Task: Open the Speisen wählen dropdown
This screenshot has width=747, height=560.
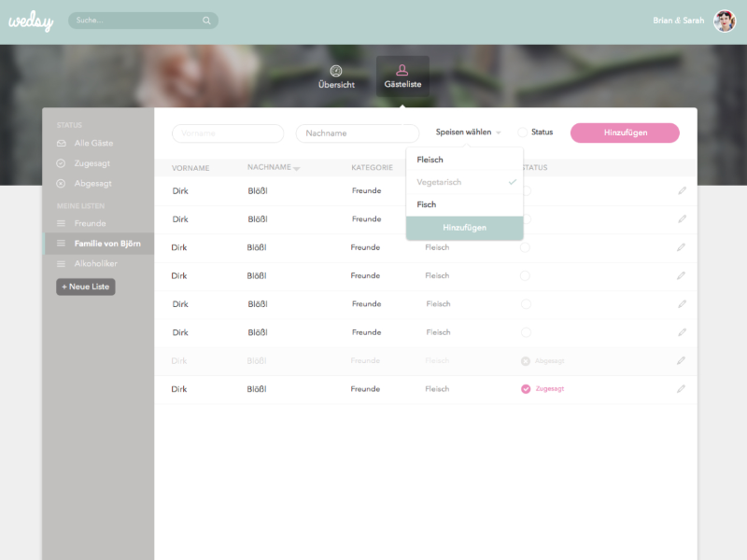Action: point(466,132)
